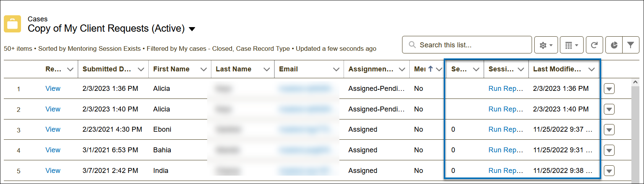644x184 pixels.
Task: Sort by the Last Name column header
Action: pyautogui.click(x=234, y=69)
